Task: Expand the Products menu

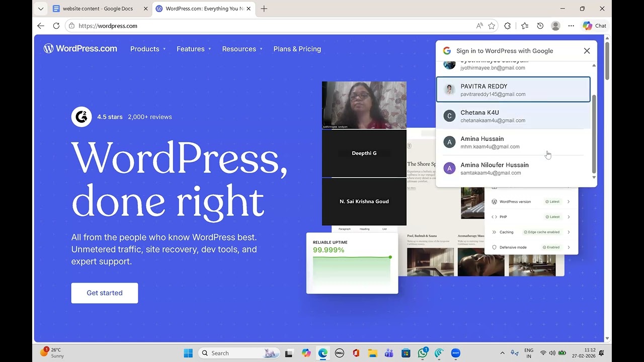Action: coord(147,49)
